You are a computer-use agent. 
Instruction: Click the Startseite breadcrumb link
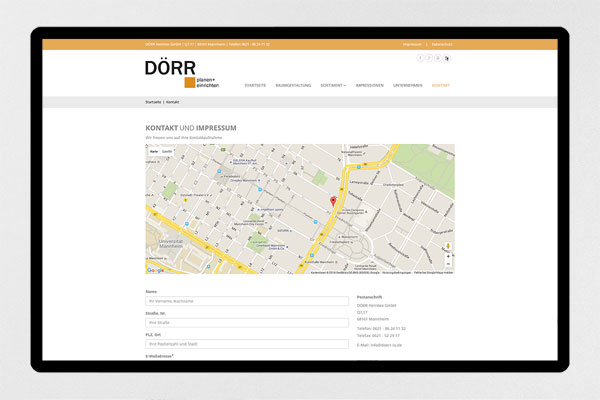pyautogui.click(x=153, y=102)
